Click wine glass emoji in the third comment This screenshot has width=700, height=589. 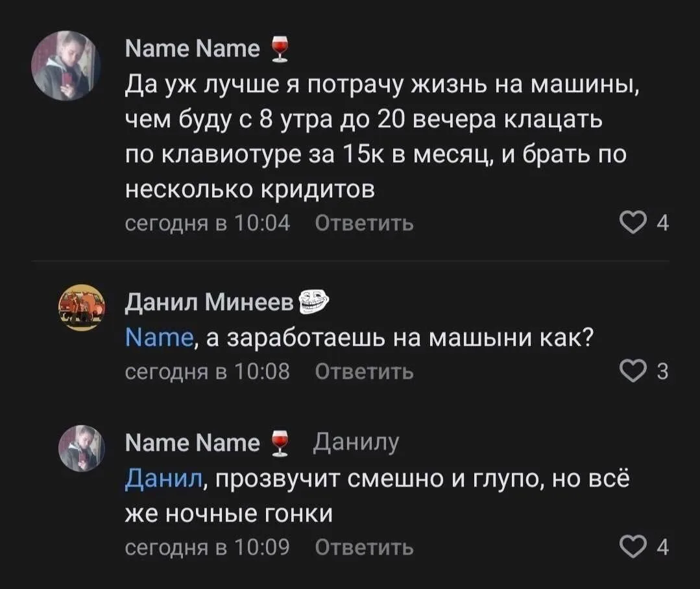pos(280,443)
